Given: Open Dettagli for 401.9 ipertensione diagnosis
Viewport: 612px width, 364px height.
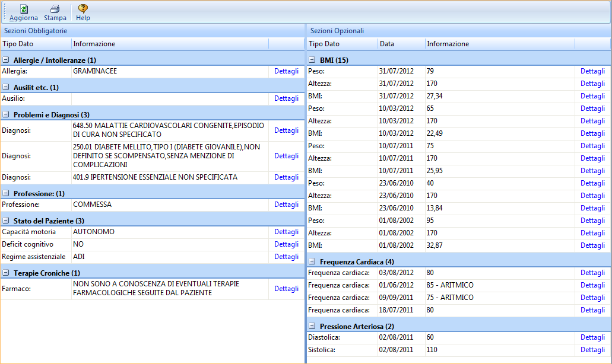Looking at the screenshot, I should click(x=286, y=177).
